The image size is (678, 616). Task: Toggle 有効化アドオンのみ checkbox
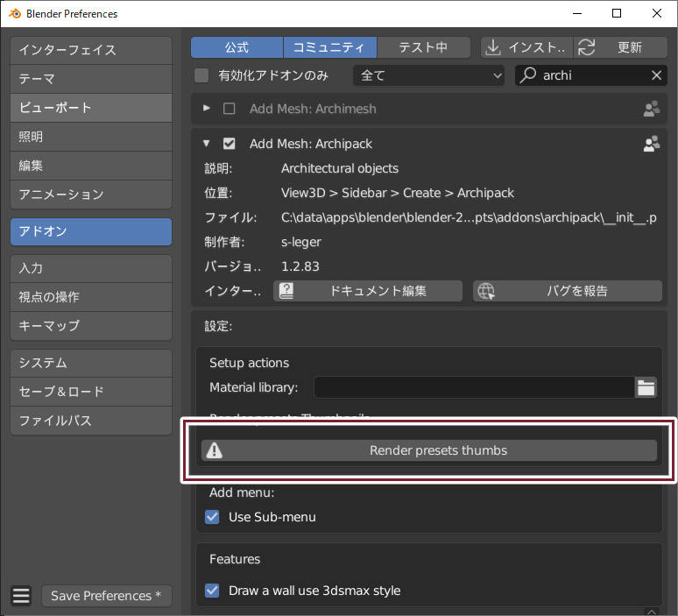201,75
